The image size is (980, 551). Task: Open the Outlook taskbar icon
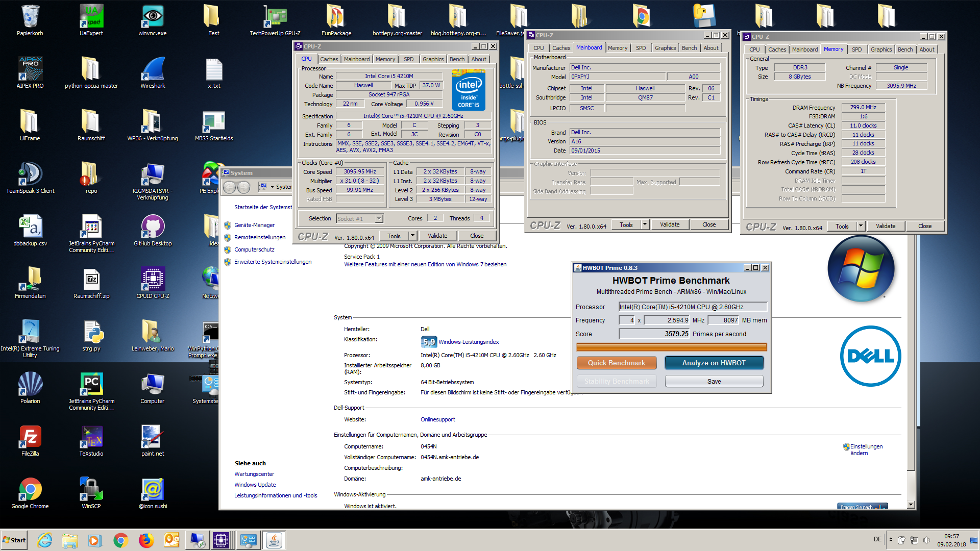[x=172, y=540]
